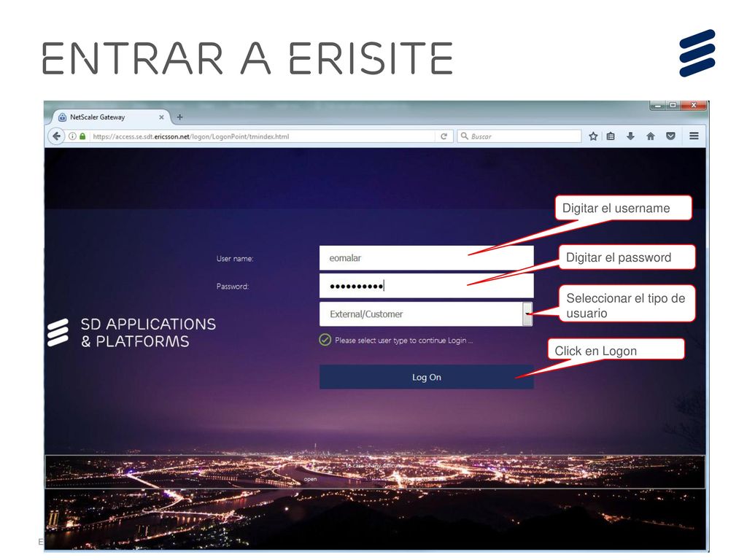Click the Password input field
This screenshot has height=560, width=747.
pos(426,286)
